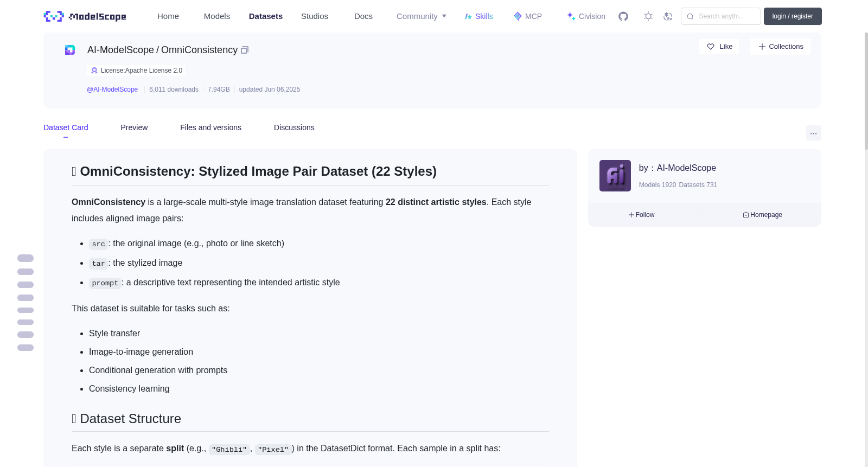
Task: Click the AI-ModelScope namespace in the title
Action: [x=120, y=50]
